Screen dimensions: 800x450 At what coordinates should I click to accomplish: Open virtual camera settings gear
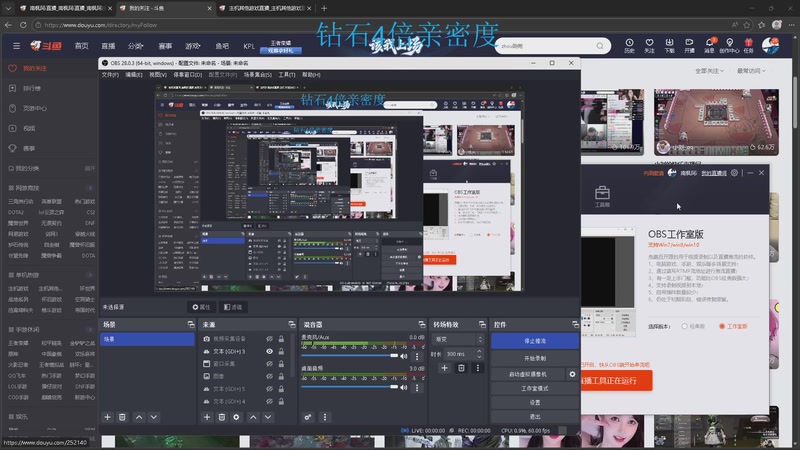[572, 374]
